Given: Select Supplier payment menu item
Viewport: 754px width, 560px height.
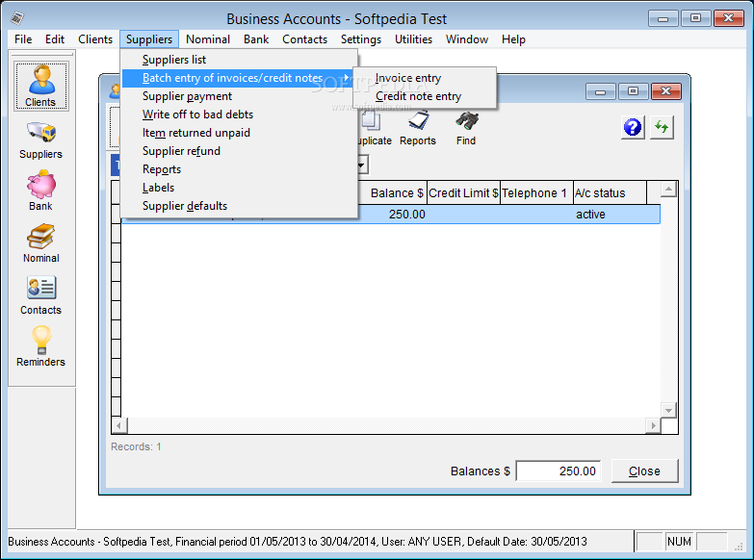Looking at the screenshot, I should 239,96.
